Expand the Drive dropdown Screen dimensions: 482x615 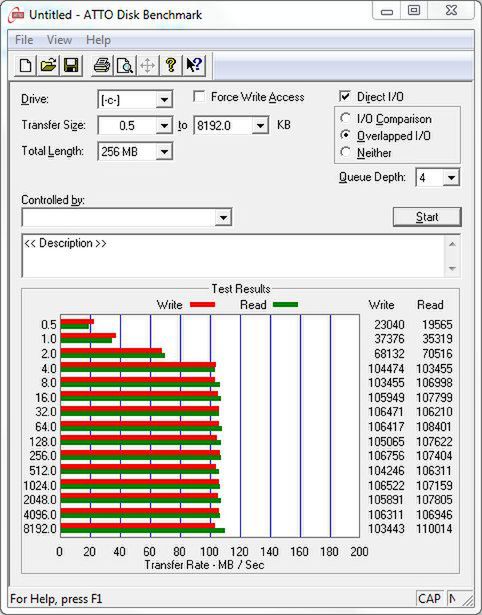[x=164, y=100]
